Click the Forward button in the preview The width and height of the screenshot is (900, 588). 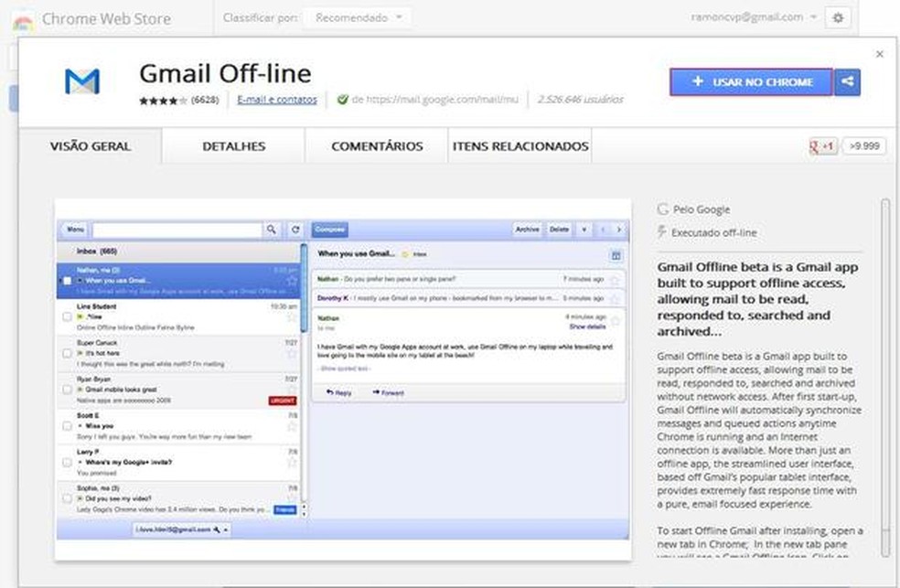389,393
